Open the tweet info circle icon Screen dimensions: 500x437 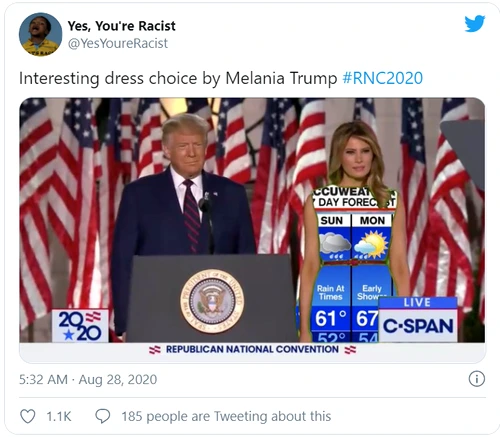(477, 379)
